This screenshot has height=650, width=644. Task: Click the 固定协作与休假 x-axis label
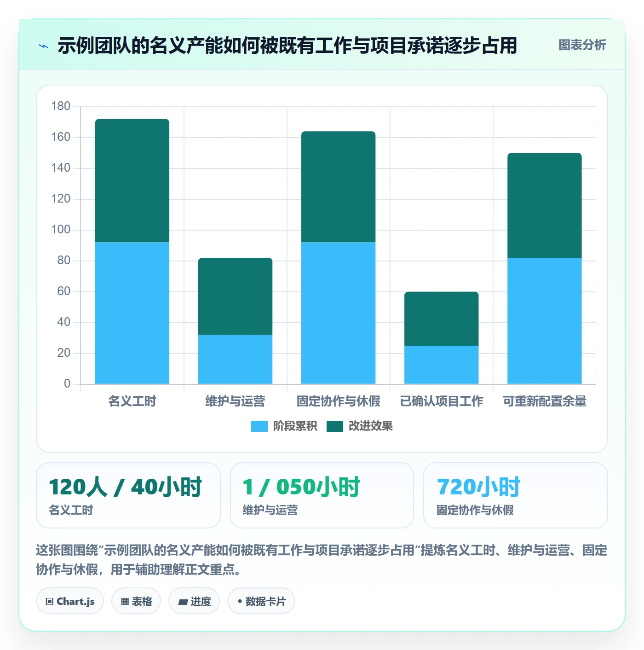(x=338, y=401)
